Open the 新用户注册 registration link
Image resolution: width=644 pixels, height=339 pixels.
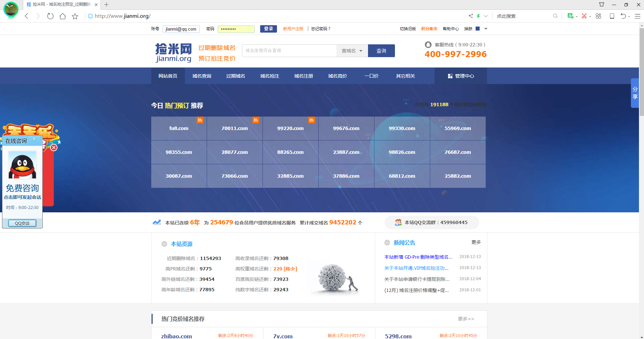coord(293,29)
